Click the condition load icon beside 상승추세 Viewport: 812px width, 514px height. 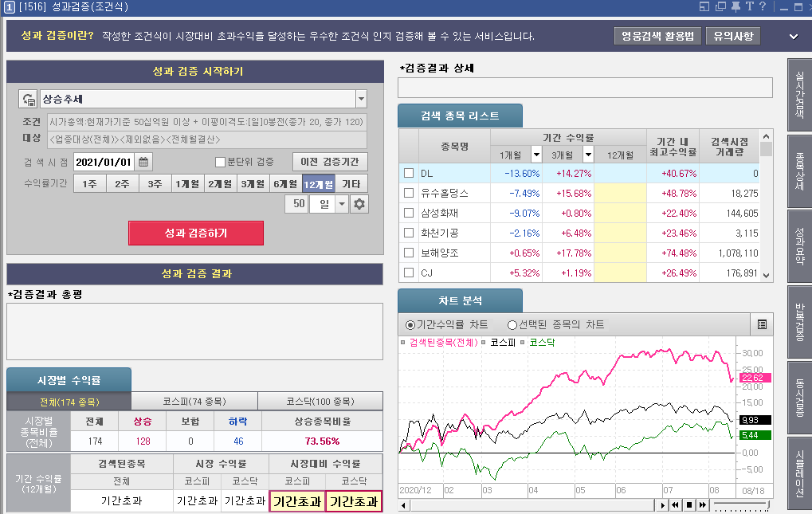(28, 99)
